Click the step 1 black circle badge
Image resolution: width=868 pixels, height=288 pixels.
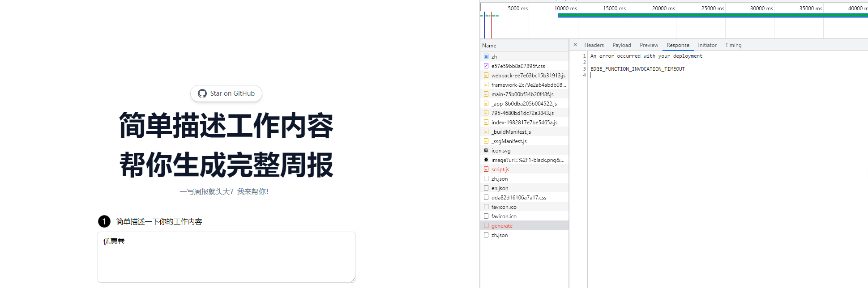pos(104,221)
